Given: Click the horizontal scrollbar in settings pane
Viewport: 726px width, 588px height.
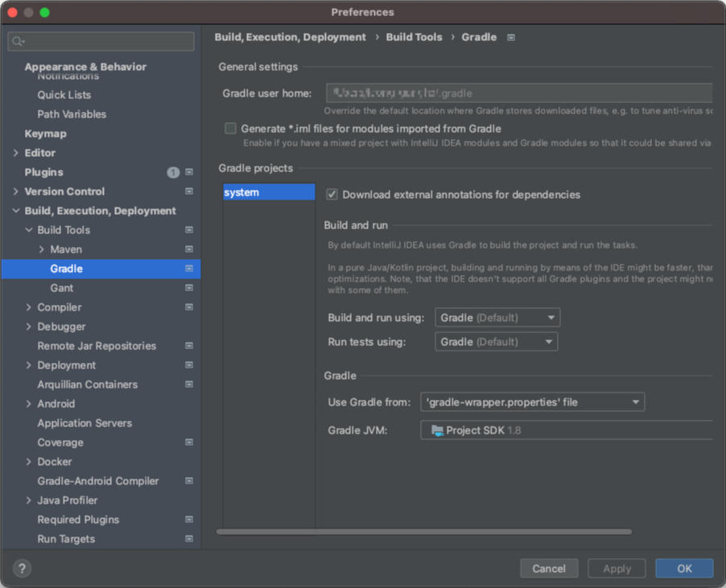Looking at the screenshot, I should pyautogui.click(x=424, y=532).
